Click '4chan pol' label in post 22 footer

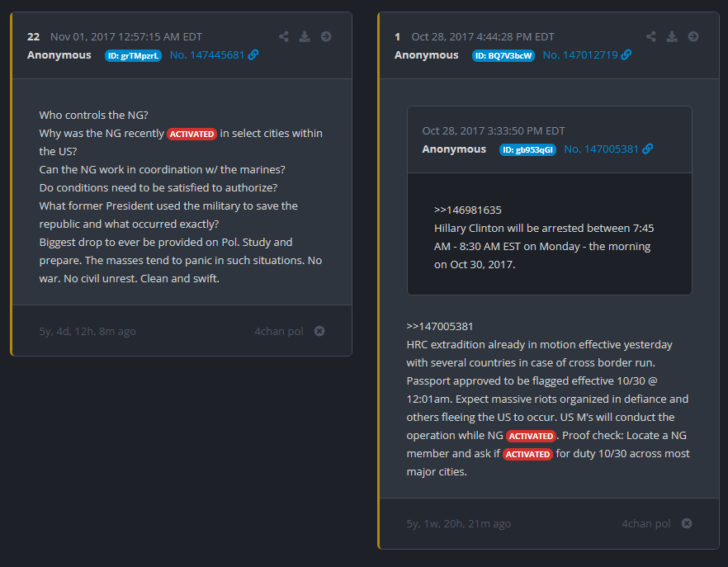279,331
